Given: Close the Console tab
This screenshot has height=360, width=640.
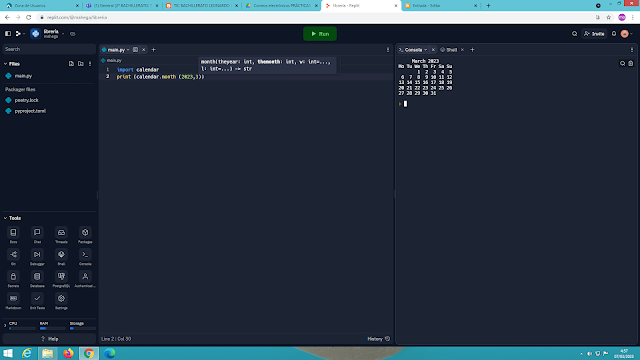Looking at the screenshot, I should pyautogui.click(x=433, y=50).
